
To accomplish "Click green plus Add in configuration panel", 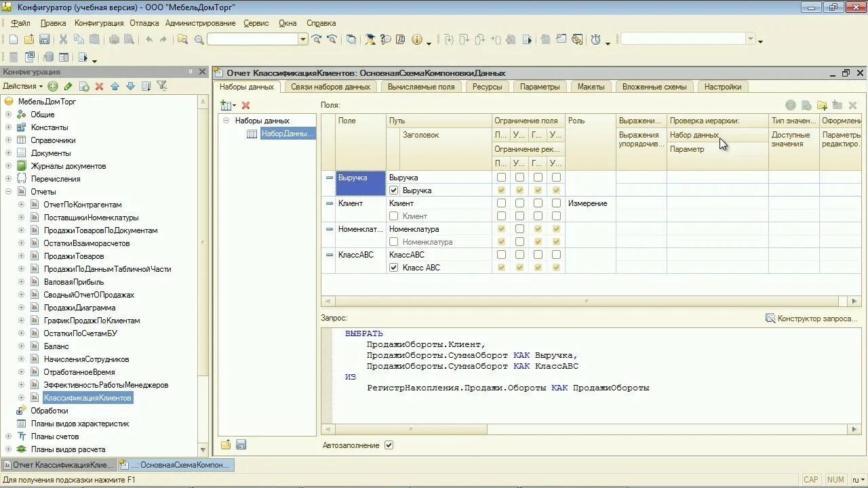I will coord(53,86).
